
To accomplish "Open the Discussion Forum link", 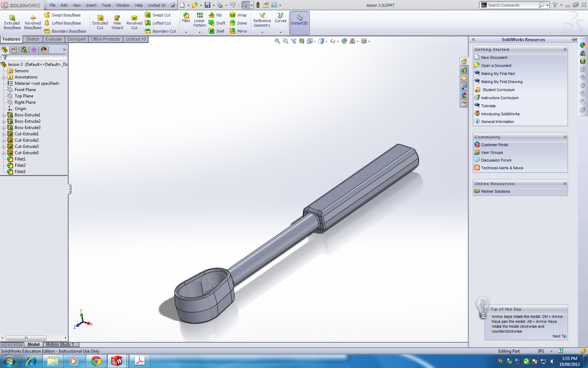I will (496, 160).
